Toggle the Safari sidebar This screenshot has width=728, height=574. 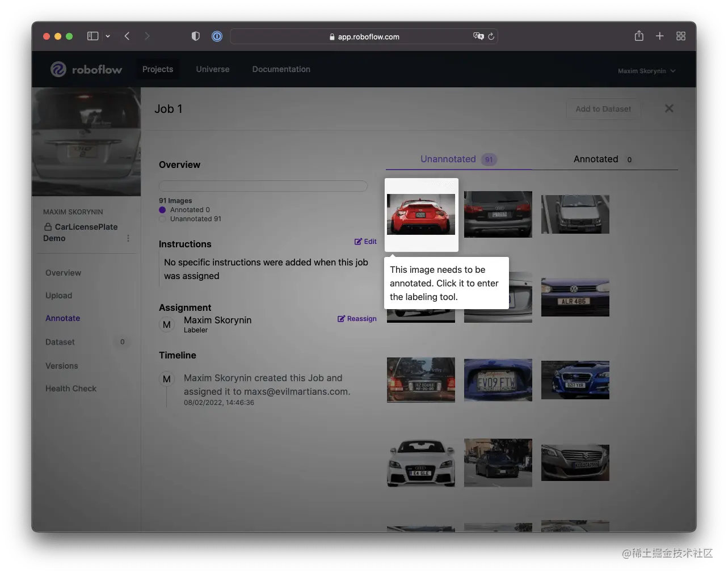tap(92, 36)
